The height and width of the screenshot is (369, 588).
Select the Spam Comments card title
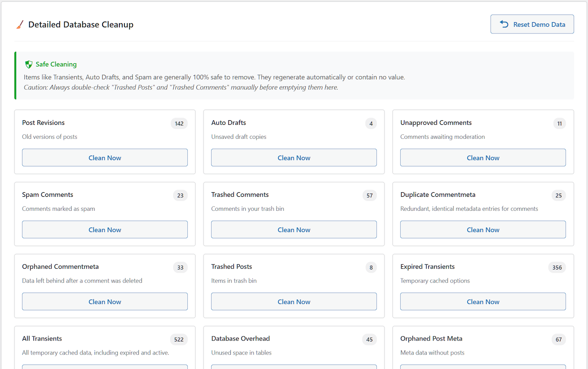(47, 194)
